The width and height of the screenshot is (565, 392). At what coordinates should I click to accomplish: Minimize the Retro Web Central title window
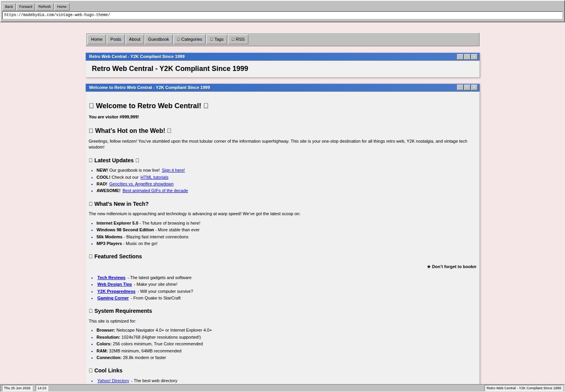click(x=460, y=57)
